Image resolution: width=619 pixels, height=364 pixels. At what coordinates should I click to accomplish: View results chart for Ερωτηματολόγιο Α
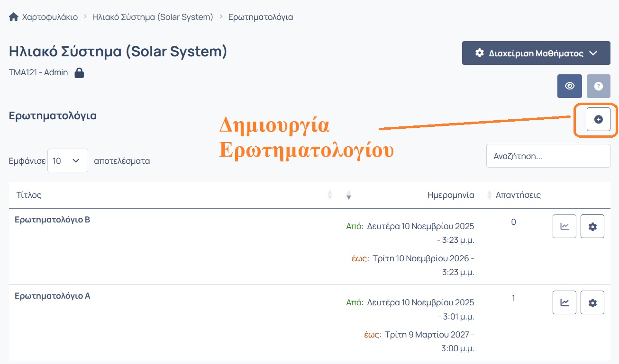564,302
